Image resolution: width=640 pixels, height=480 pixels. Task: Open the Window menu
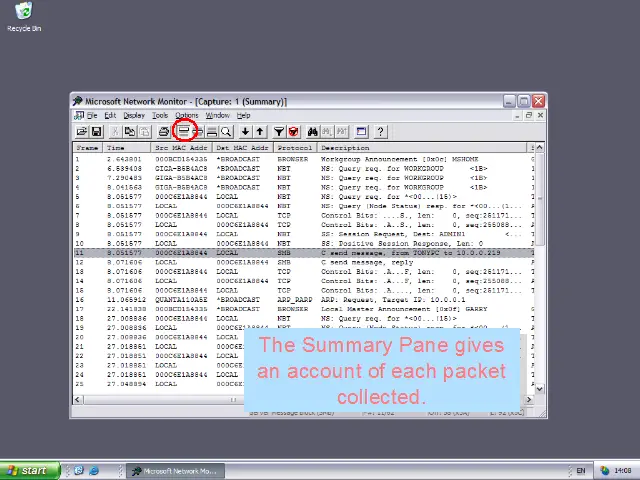point(218,116)
